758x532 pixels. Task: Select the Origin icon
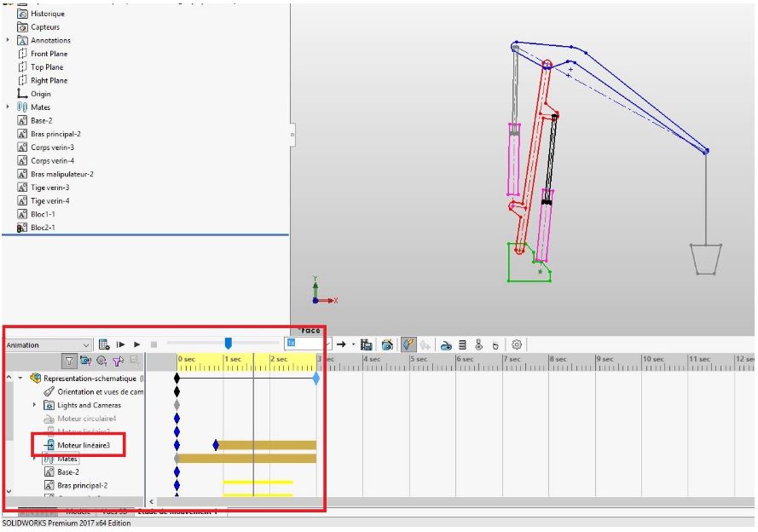[x=22, y=93]
